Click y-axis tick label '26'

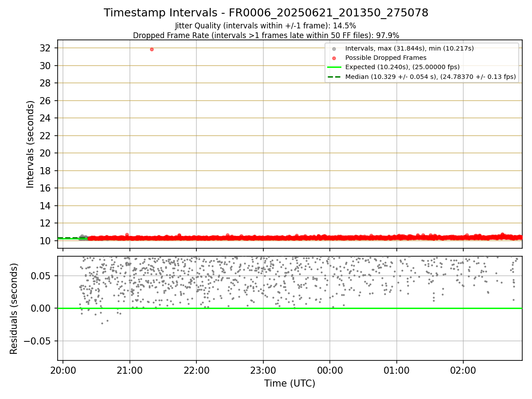(x=46, y=101)
